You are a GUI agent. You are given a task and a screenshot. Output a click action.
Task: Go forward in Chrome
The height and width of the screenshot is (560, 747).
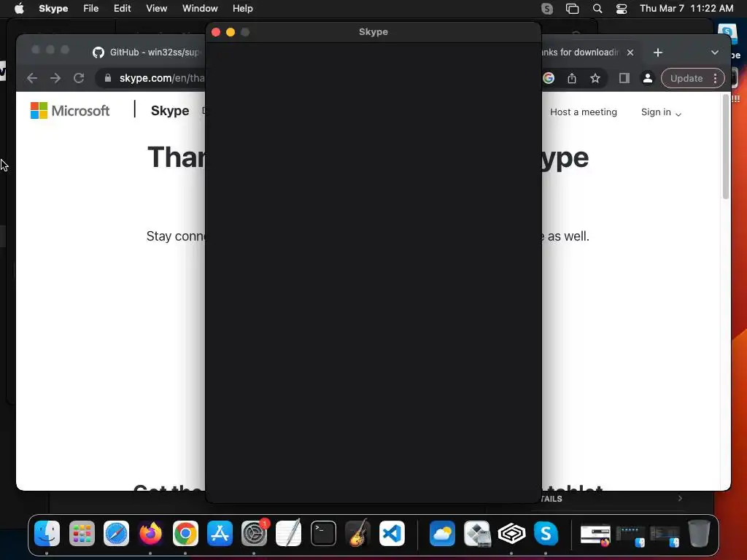[x=55, y=78]
